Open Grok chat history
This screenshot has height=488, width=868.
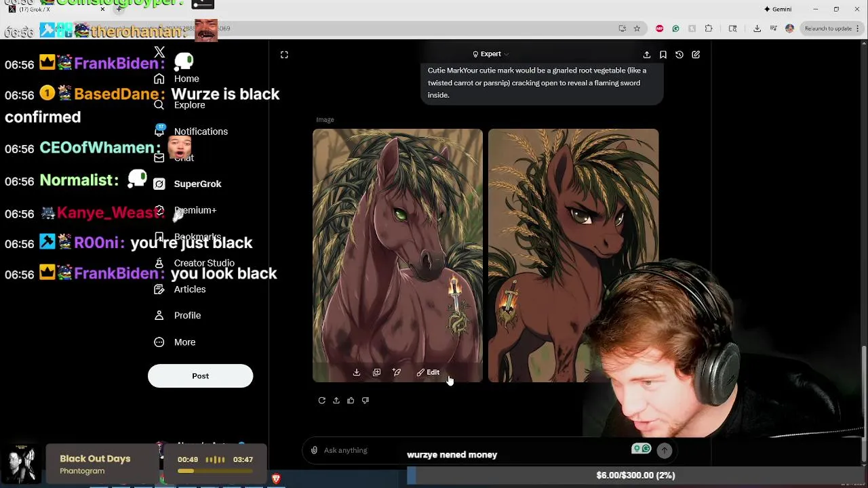(x=679, y=54)
